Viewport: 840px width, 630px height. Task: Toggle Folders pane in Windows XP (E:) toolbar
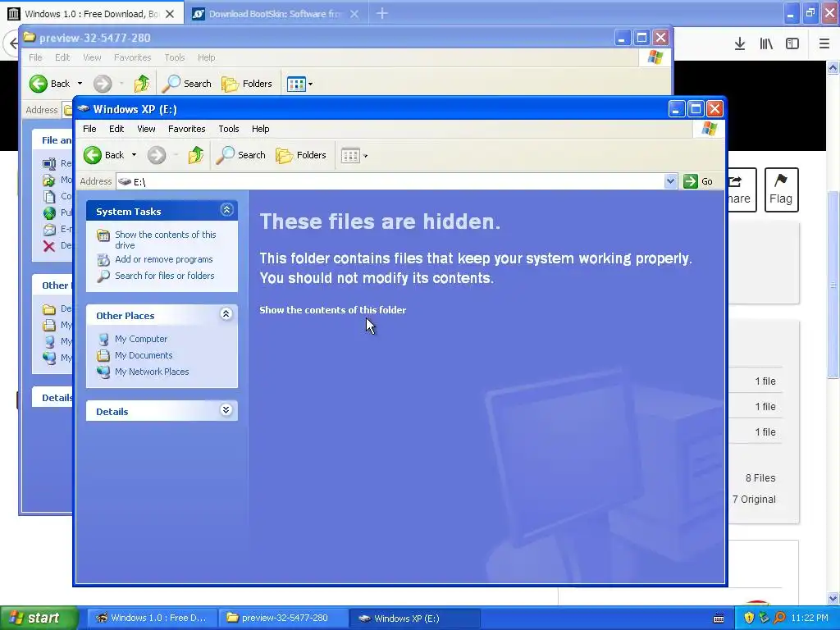(x=300, y=155)
